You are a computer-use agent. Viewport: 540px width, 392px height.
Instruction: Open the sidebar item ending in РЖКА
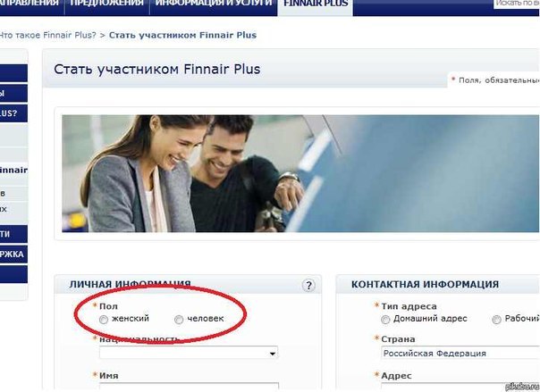(13, 254)
